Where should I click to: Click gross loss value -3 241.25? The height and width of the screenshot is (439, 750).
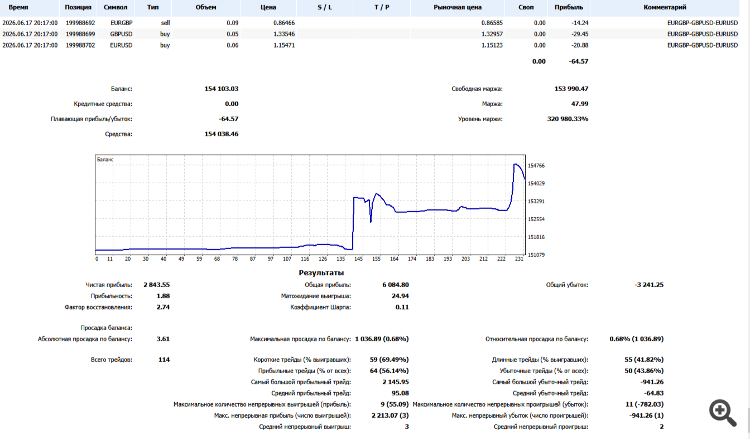[x=649, y=285]
